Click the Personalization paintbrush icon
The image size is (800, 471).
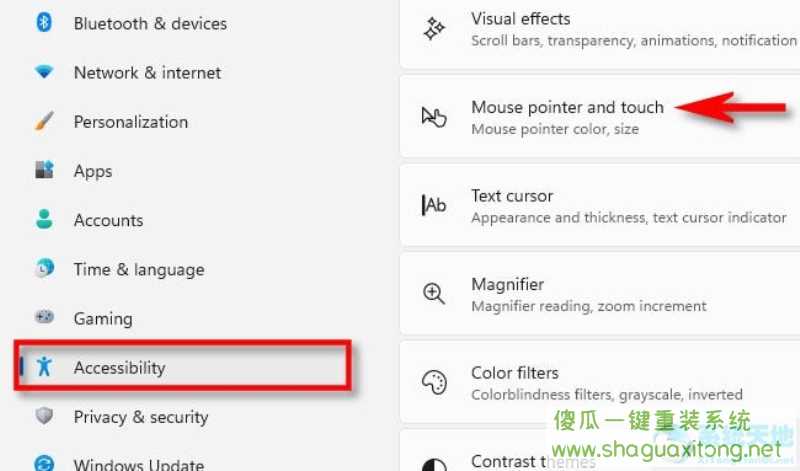coord(44,121)
